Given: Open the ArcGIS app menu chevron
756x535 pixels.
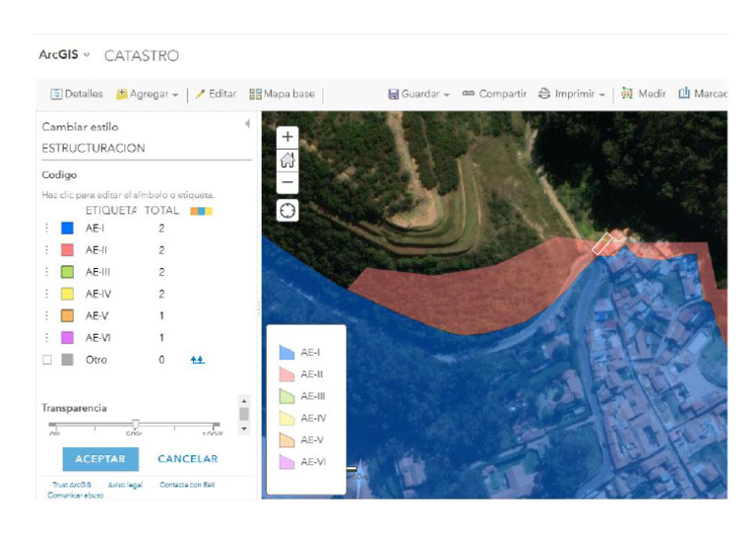Looking at the screenshot, I should [x=87, y=54].
